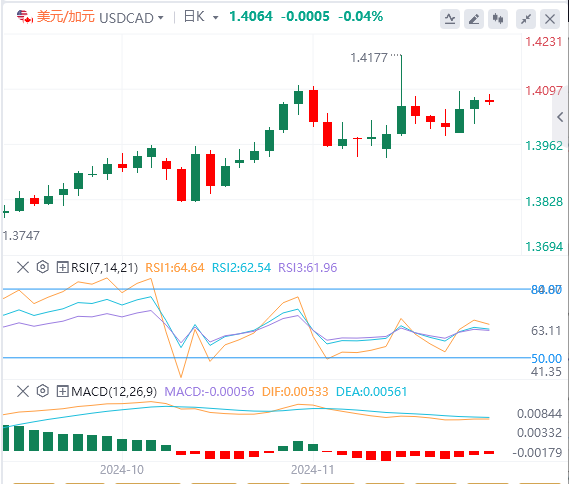Toggle expand on the MACD panel plus box
Viewport: 569px width, 484px height.
pyautogui.click(x=62, y=391)
